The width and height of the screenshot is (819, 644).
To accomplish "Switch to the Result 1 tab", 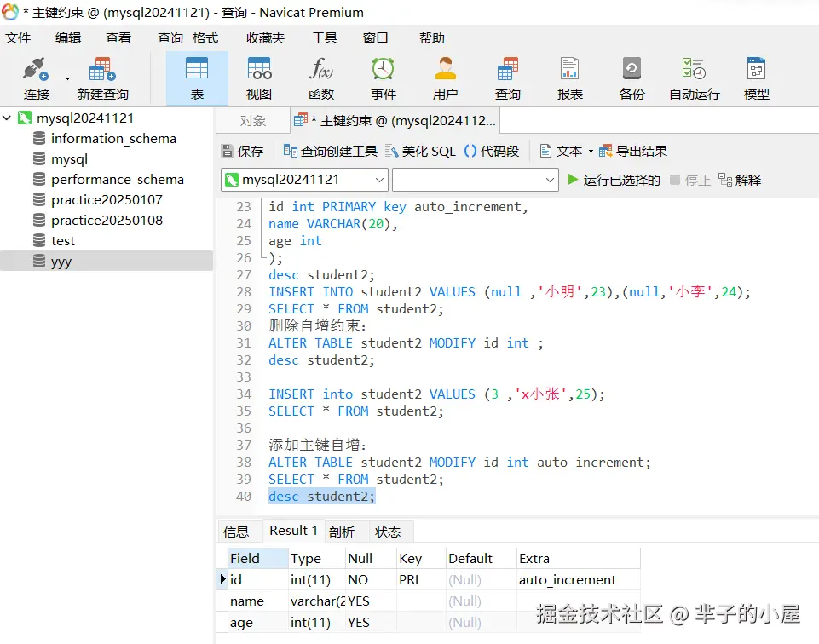I will (x=293, y=531).
